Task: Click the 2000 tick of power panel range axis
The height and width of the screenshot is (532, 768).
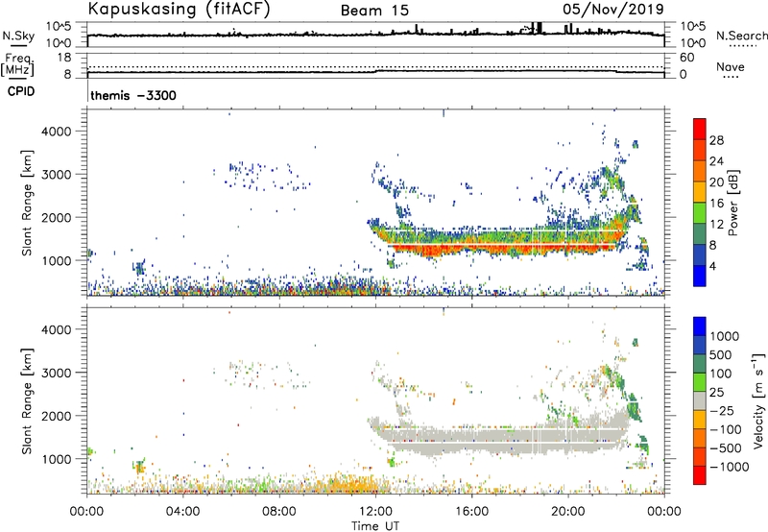Action: click(x=57, y=218)
